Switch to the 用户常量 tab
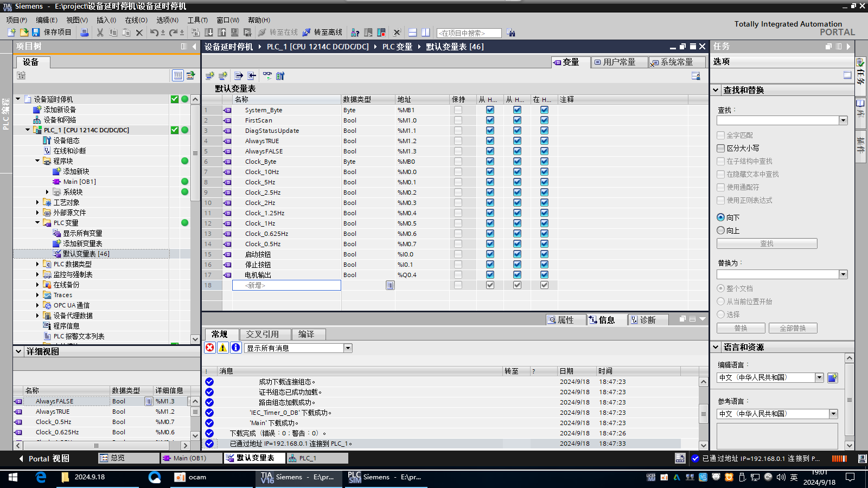 619,62
